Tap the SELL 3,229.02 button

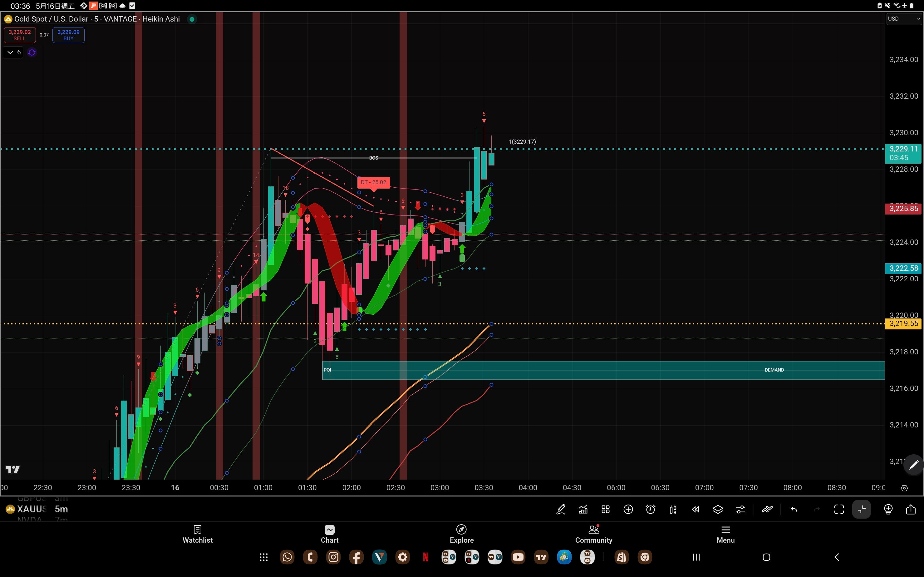pos(20,35)
